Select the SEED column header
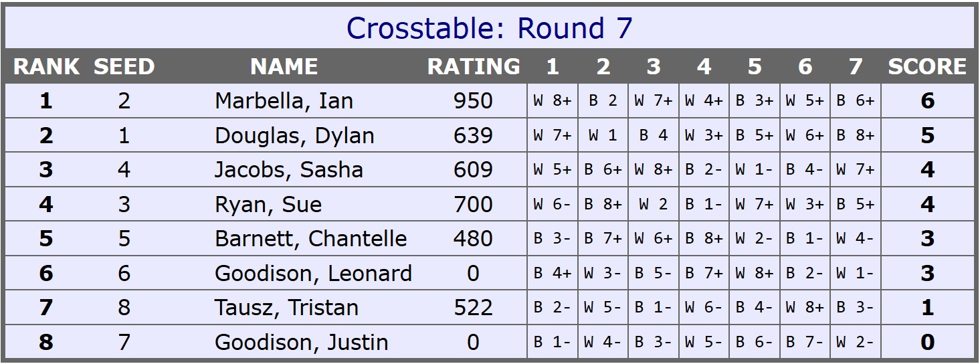This screenshot has height=364, width=980. 124,66
